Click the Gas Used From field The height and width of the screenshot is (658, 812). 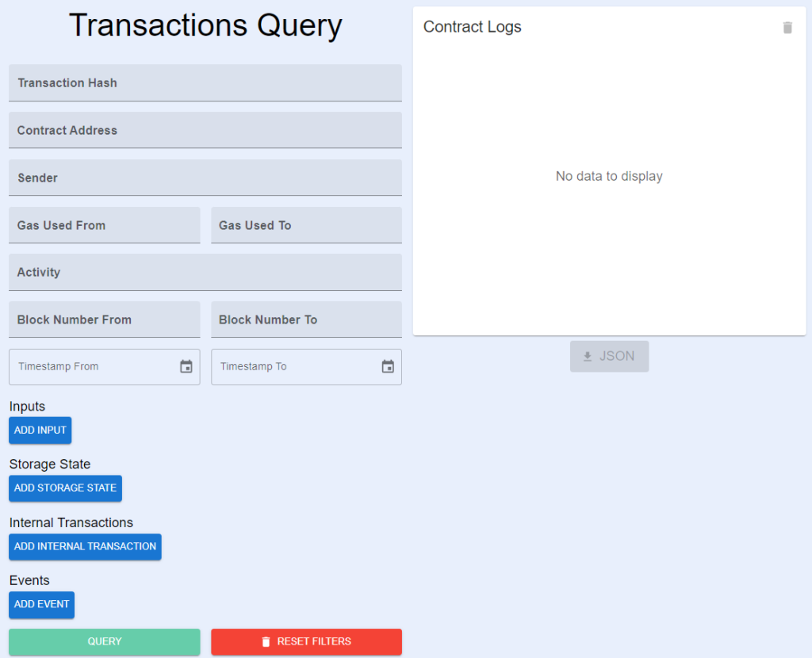point(104,225)
